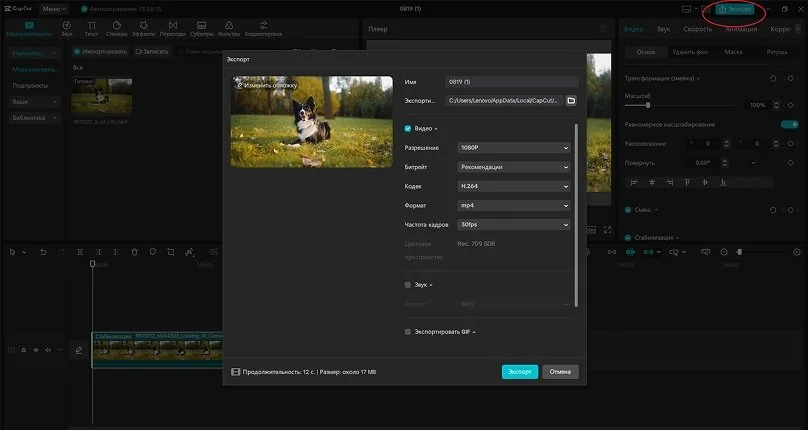Screen dimensions: 808x430
Task: Open the Формат mp4 dropdown
Action: 514,205
